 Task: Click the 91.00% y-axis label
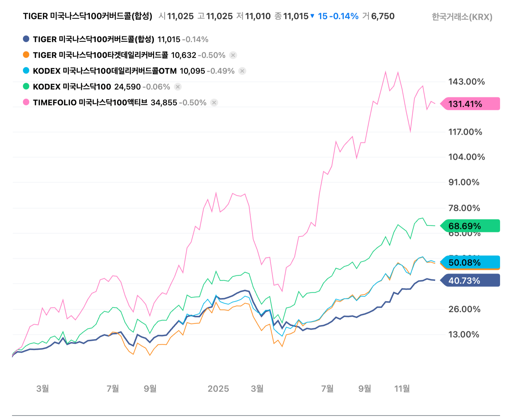tap(464, 182)
